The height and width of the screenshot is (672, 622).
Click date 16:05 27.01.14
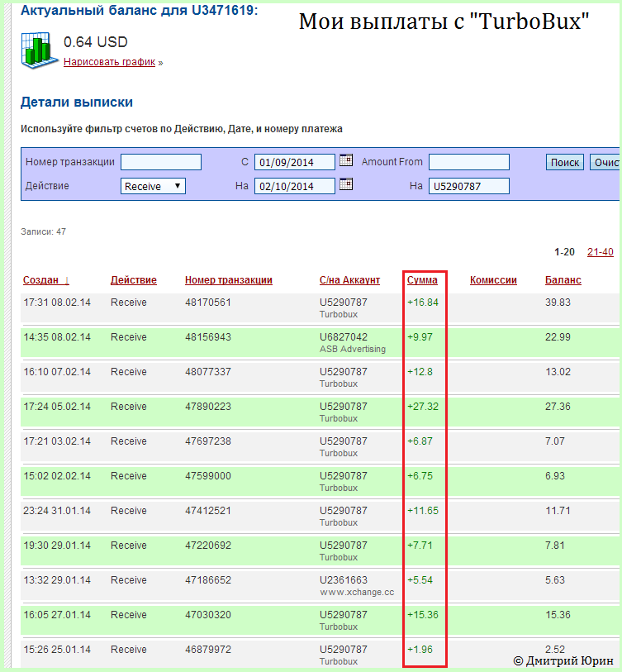(x=57, y=615)
